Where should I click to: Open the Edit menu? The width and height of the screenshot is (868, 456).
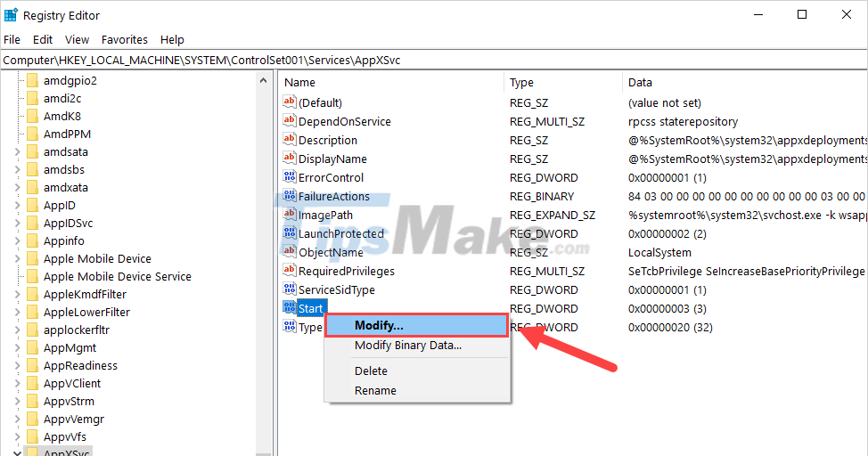coord(43,39)
